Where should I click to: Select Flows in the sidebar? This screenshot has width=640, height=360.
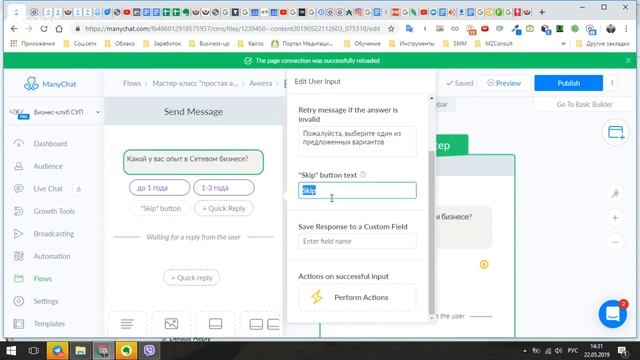(42, 278)
